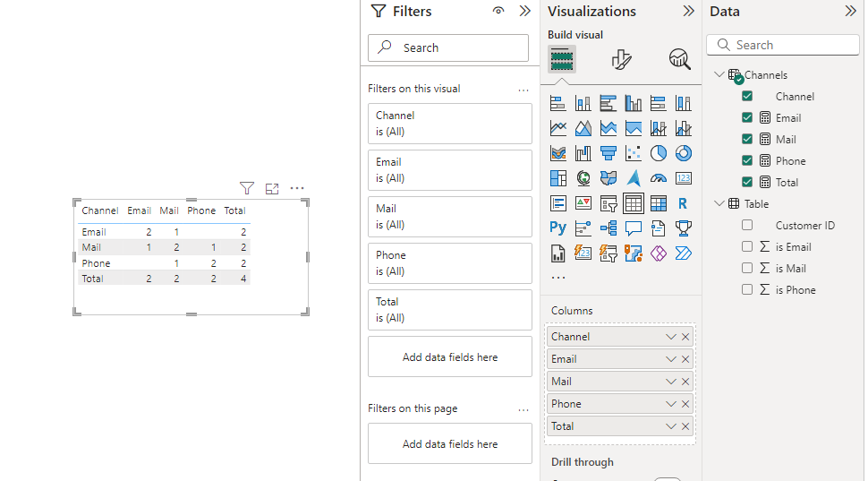The width and height of the screenshot is (868, 481).
Task: Select the Funnel chart visual
Action: tap(608, 153)
